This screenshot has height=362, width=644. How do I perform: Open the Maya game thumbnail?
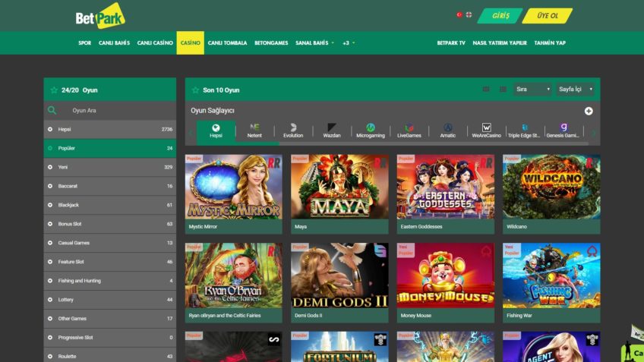[339, 187]
